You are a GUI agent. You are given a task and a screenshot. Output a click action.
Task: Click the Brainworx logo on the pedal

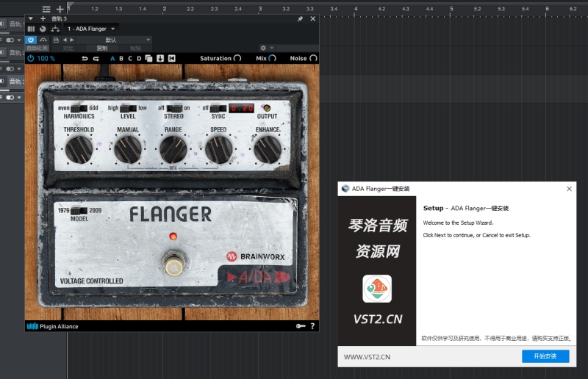click(256, 257)
